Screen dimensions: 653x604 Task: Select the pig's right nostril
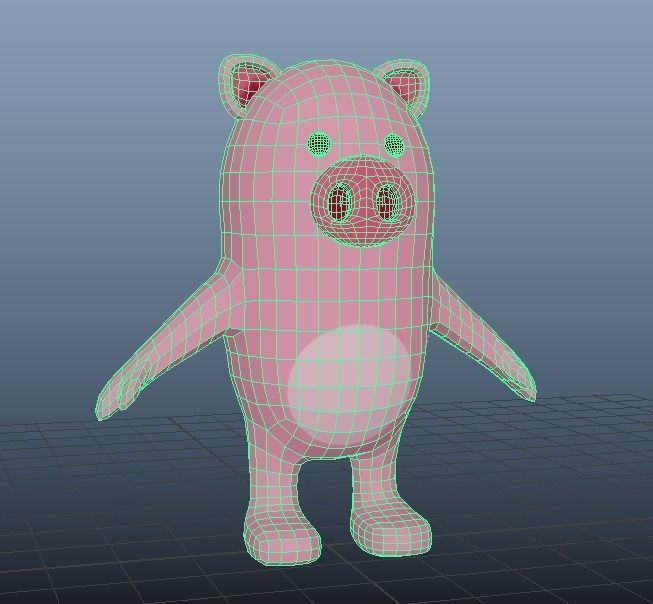(389, 201)
